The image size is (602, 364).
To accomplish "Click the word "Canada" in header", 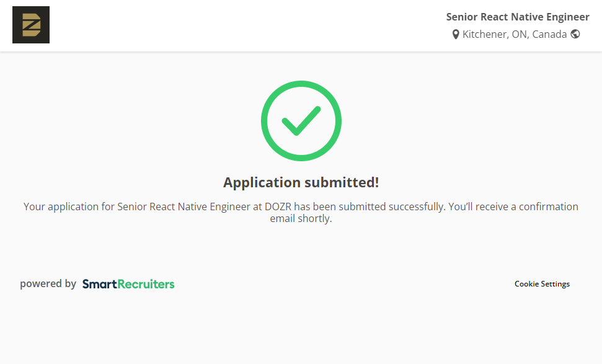I will [549, 35].
